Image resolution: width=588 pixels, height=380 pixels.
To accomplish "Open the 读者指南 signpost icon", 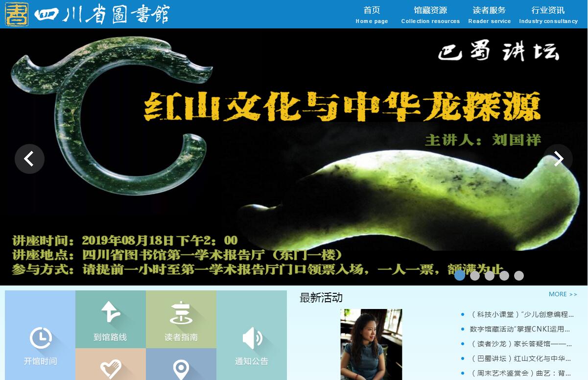I will pos(181,313).
